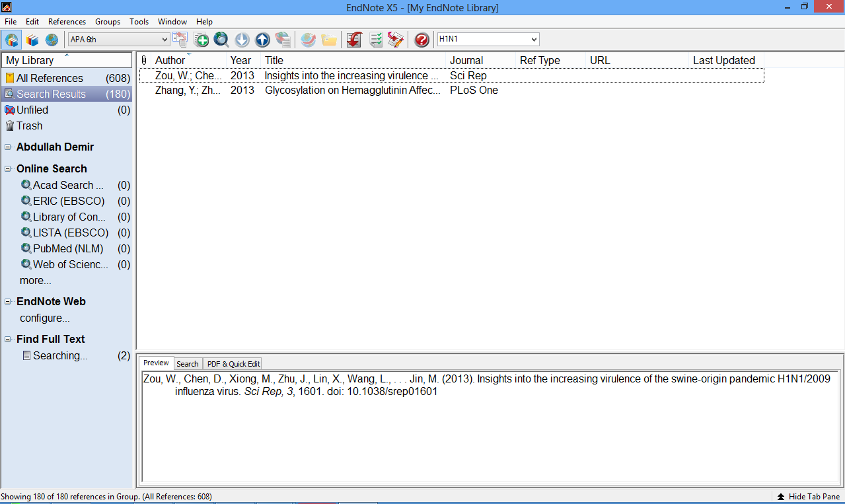845x504 pixels.
Task: Switch to Integrated Library & Online Search mode
Action: (x=11, y=40)
